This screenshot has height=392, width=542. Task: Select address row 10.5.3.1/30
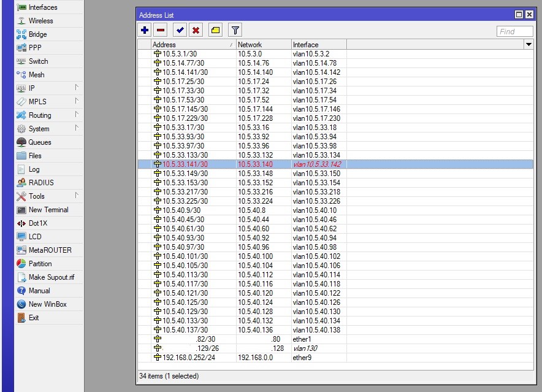click(335, 54)
